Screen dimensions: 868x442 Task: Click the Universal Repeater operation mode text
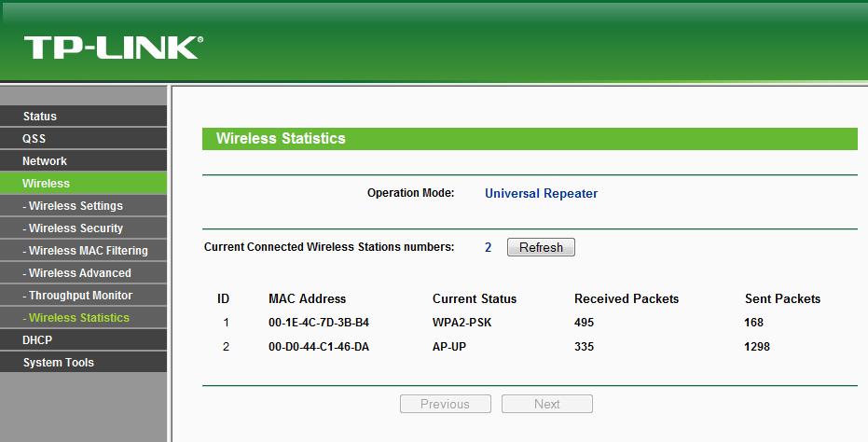[x=541, y=194]
